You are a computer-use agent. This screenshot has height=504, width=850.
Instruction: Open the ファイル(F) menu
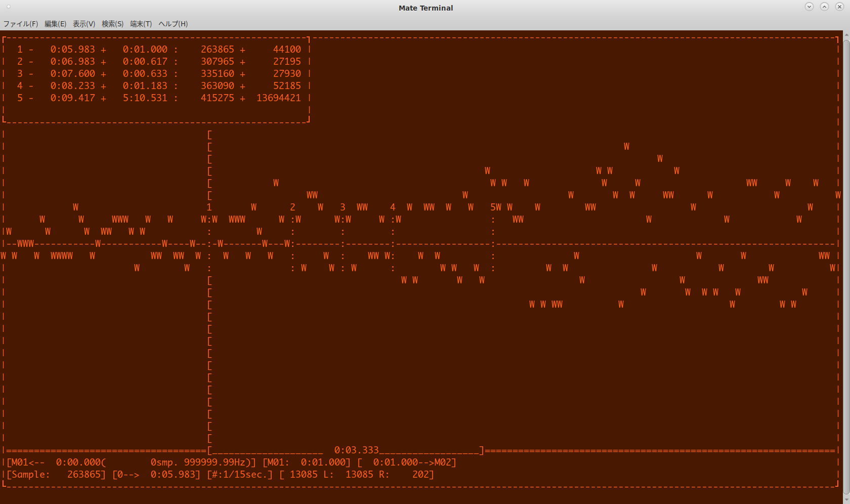(21, 24)
